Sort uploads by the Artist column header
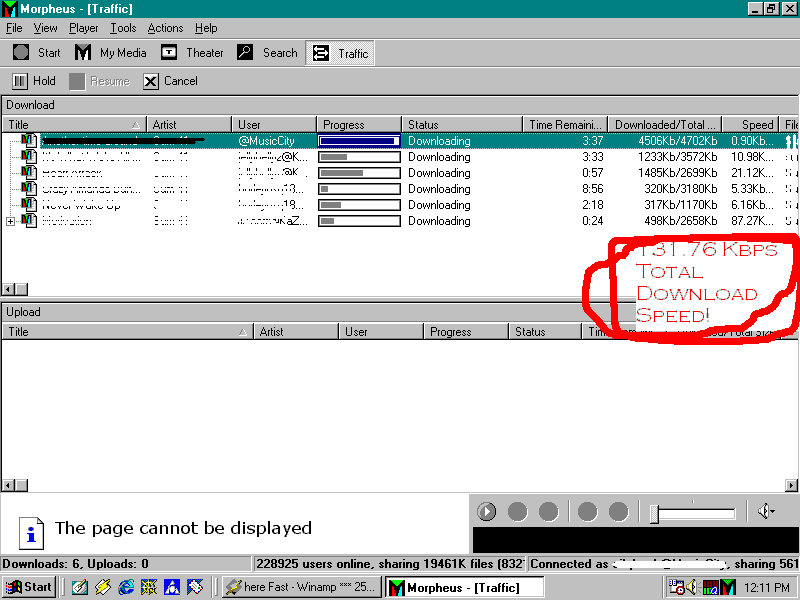Image resolution: width=800 pixels, height=600 pixels. coord(296,332)
